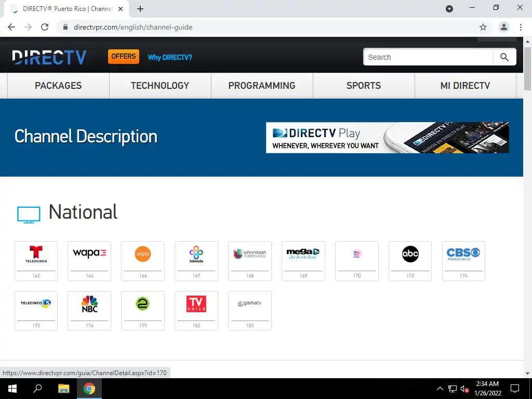The width and height of the screenshot is (532, 399).
Task: Click the browser address bar URL
Action: pyautogui.click(x=133, y=27)
